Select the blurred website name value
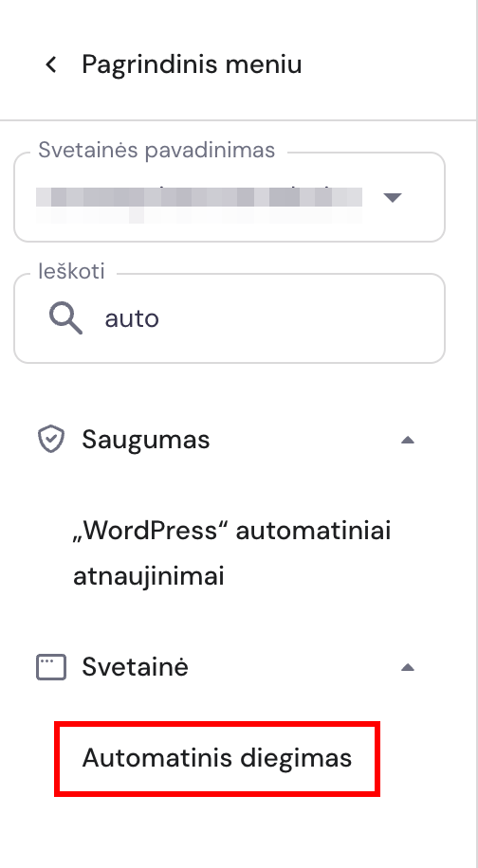Screen dimensions: 478x868 (x=199, y=205)
